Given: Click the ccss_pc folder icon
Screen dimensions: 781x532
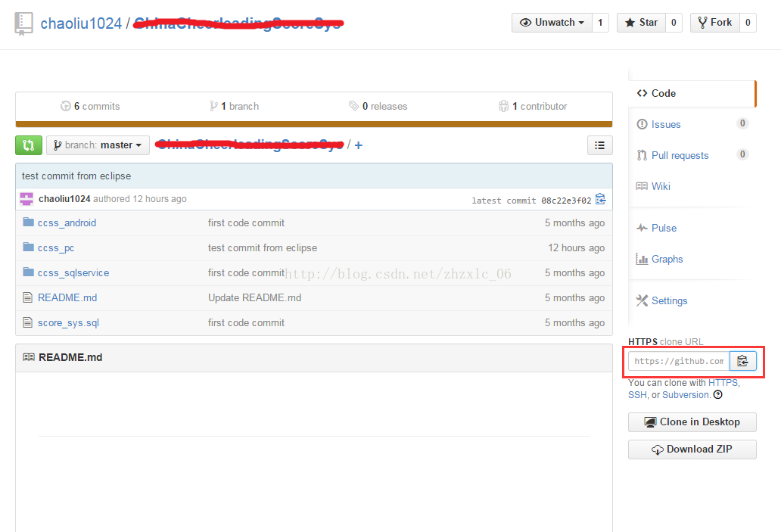Looking at the screenshot, I should (29, 247).
